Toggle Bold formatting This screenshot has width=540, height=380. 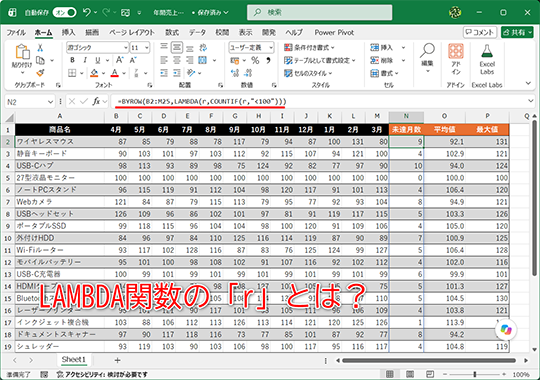coord(72,60)
